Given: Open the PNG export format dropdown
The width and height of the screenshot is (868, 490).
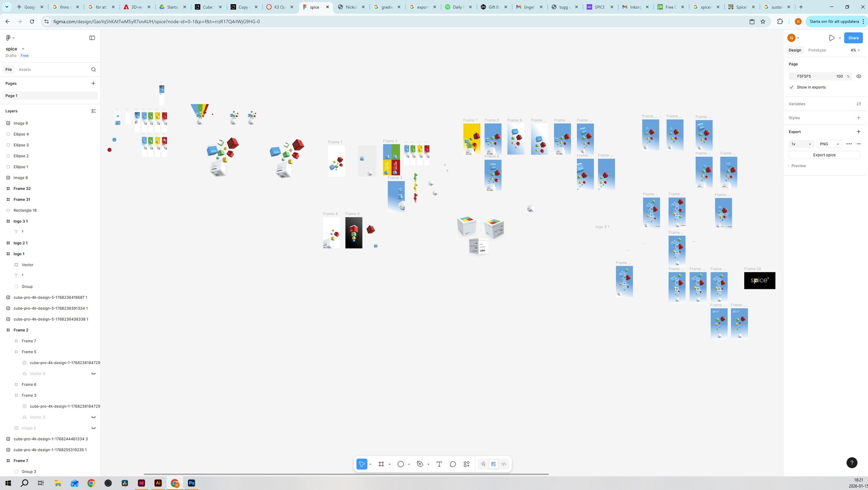Looking at the screenshot, I should pyautogui.click(x=829, y=144).
